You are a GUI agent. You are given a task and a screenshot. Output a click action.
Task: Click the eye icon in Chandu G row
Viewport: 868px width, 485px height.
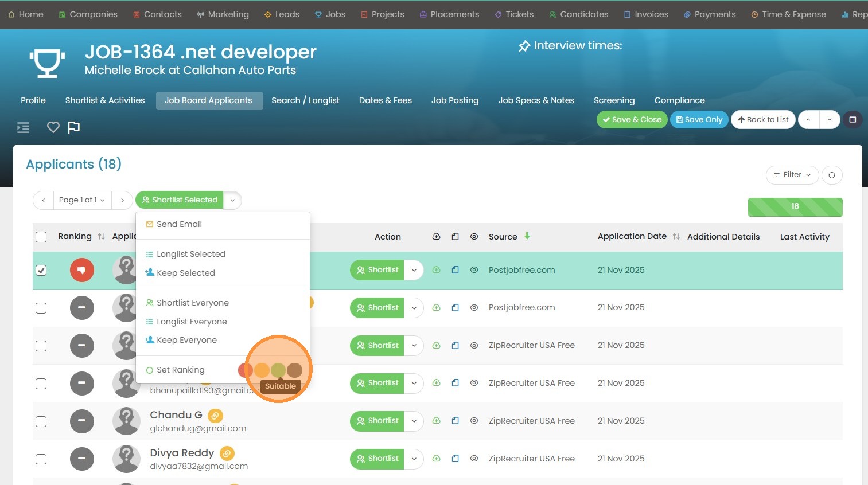tap(474, 421)
